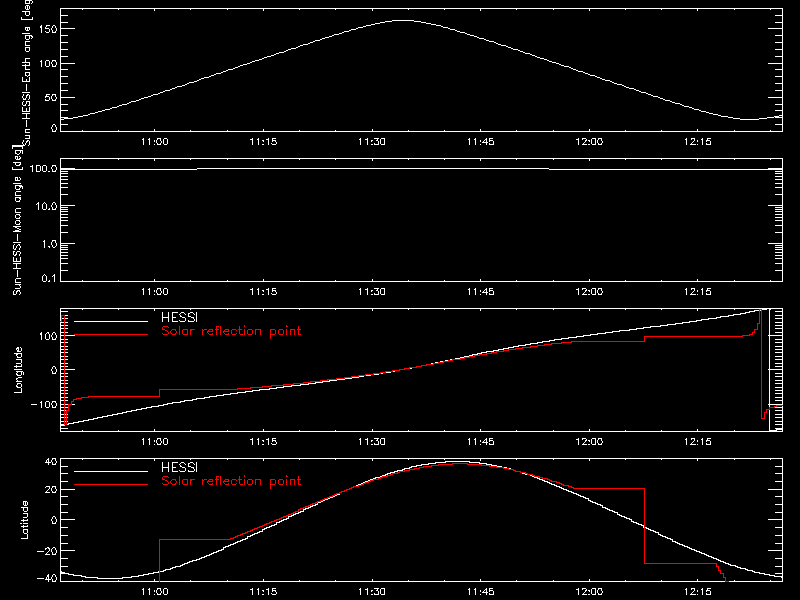Click the Sun-HESSI-Moon angle axis title
The height and width of the screenshot is (600, 800).
pyautogui.click(x=17, y=220)
